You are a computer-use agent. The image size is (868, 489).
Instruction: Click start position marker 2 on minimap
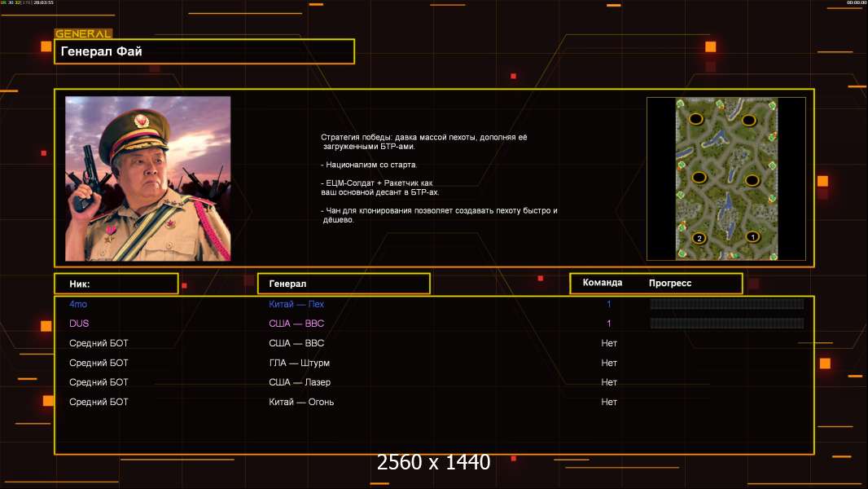699,238
